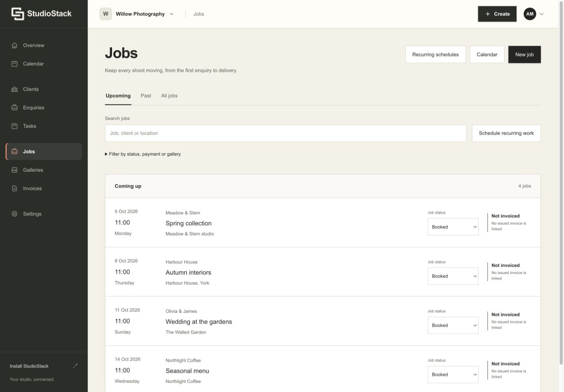Click the Jobs briefcase icon in sidebar
564x392 pixels.
[15, 151]
